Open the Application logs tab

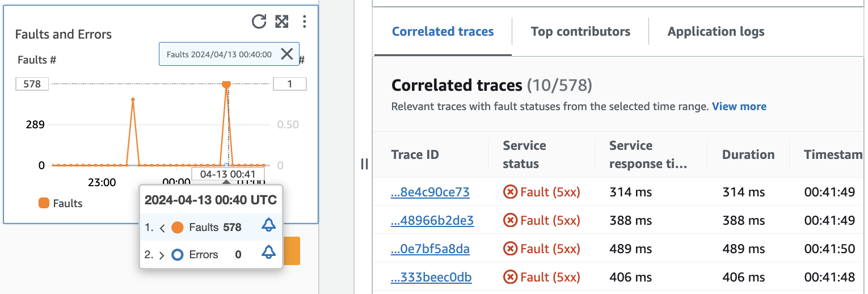pyautogui.click(x=716, y=32)
